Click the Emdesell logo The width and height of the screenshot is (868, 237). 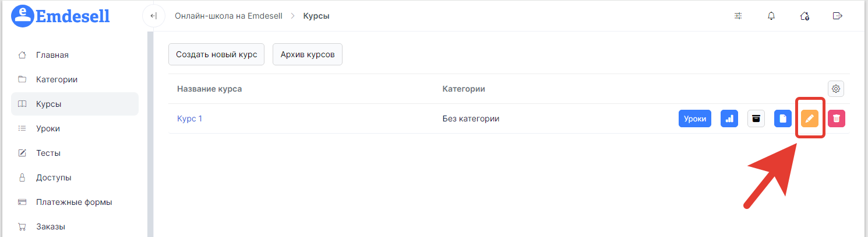coord(61,16)
